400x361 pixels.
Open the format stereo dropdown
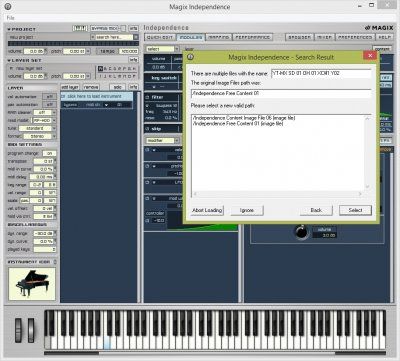(39, 136)
